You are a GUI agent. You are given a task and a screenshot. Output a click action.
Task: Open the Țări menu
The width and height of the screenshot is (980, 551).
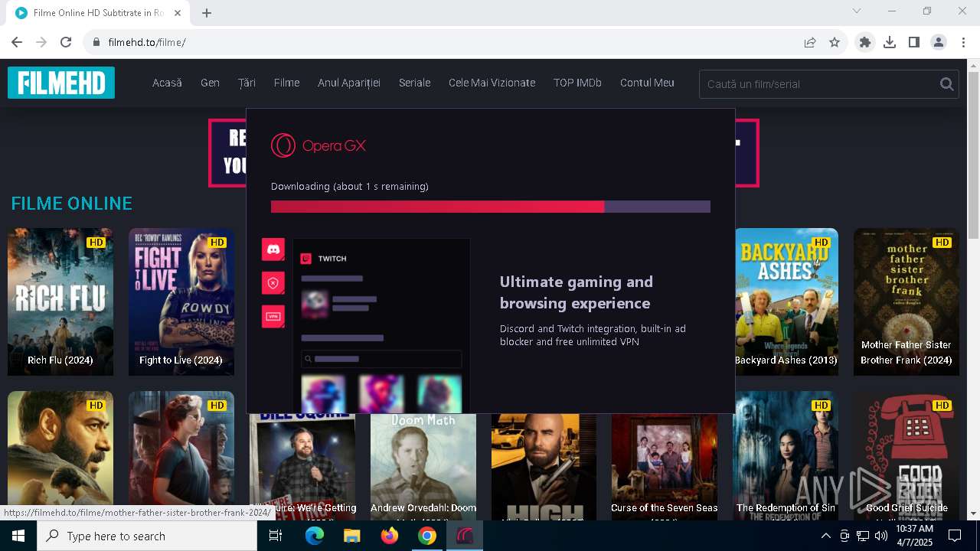click(247, 83)
